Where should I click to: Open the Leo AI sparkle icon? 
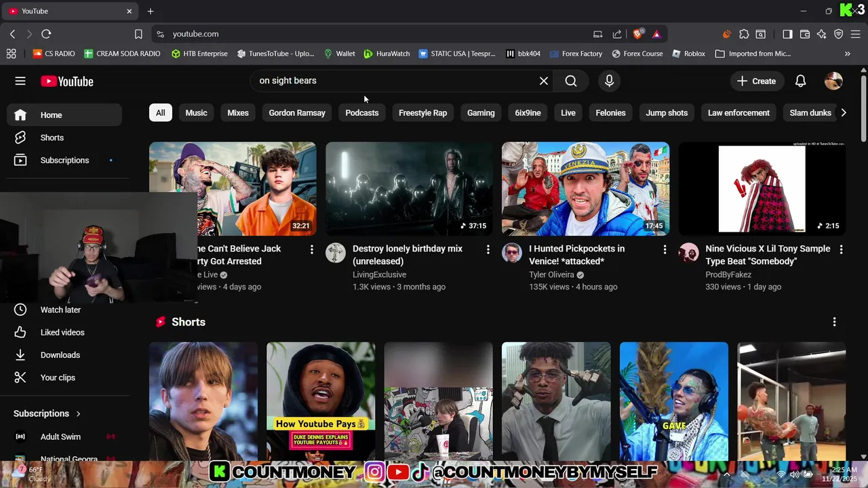tap(822, 34)
